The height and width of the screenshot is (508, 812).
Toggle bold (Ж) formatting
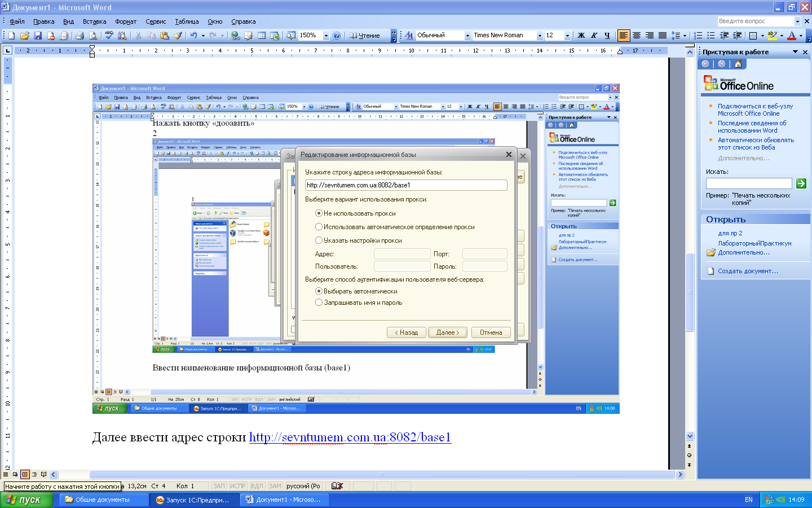pos(581,36)
